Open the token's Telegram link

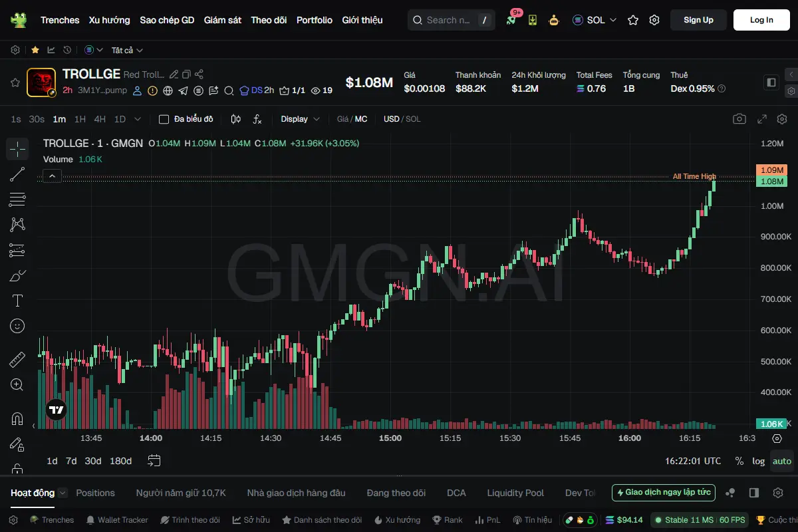tap(183, 90)
